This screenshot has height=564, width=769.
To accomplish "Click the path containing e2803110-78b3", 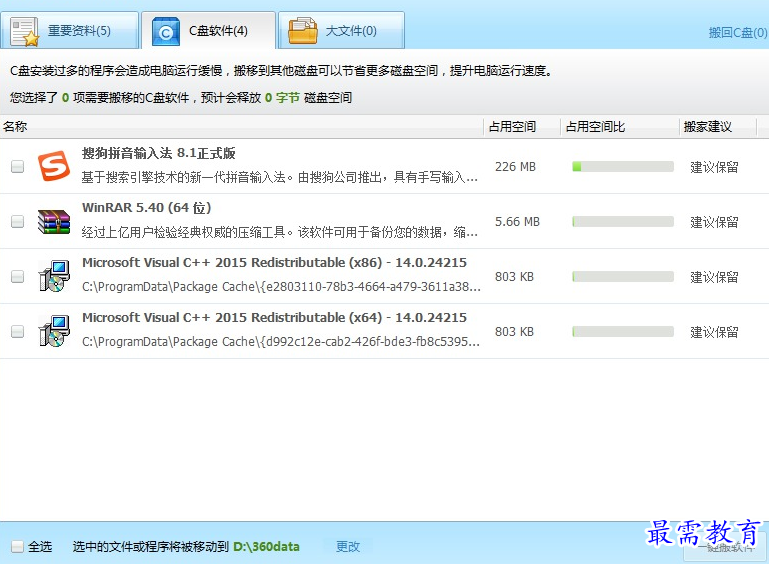I will point(282,286).
